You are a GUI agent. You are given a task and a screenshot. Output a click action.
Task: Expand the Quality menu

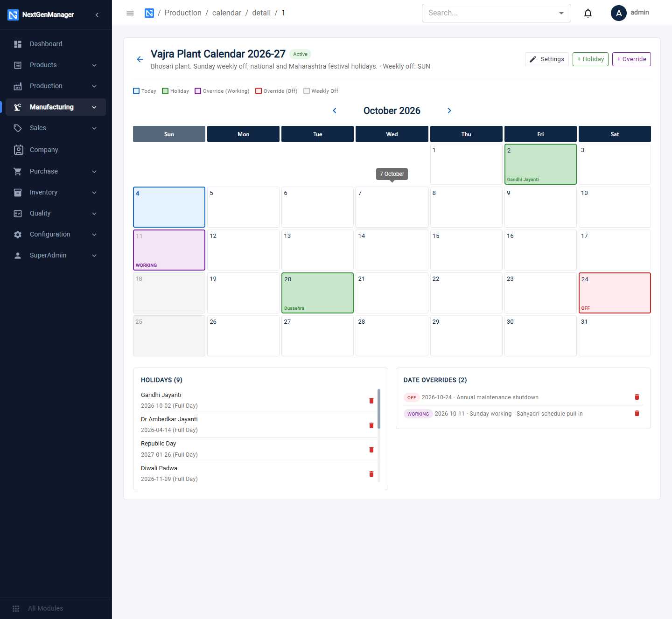pyautogui.click(x=56, y=213)
